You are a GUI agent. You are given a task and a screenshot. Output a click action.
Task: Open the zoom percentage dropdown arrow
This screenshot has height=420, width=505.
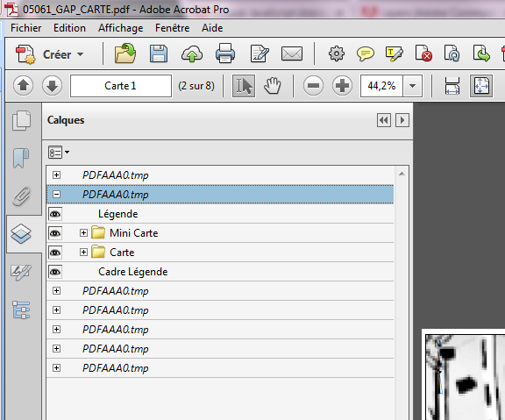coord(412,86)
